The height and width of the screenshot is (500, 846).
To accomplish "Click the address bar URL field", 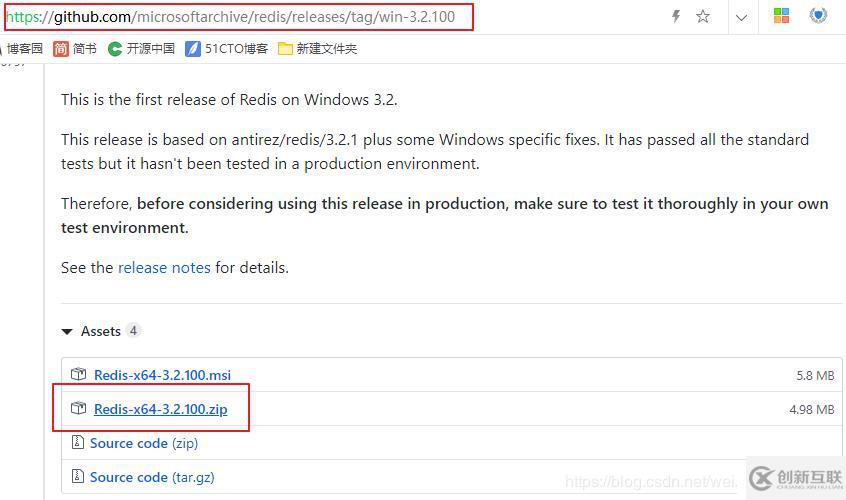I will pos(238,17).
